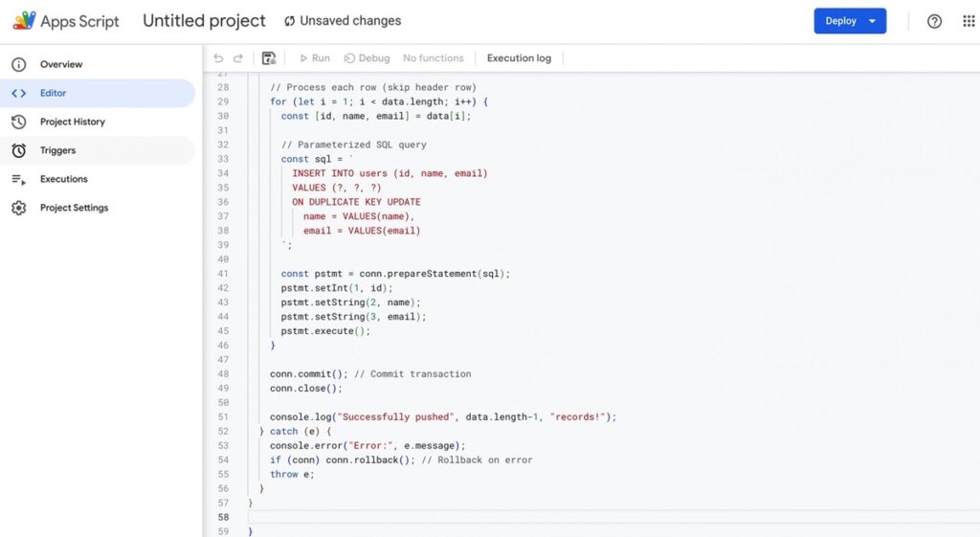Open the help question mark icon
This screenshot has width=980, height=537.
934,21
